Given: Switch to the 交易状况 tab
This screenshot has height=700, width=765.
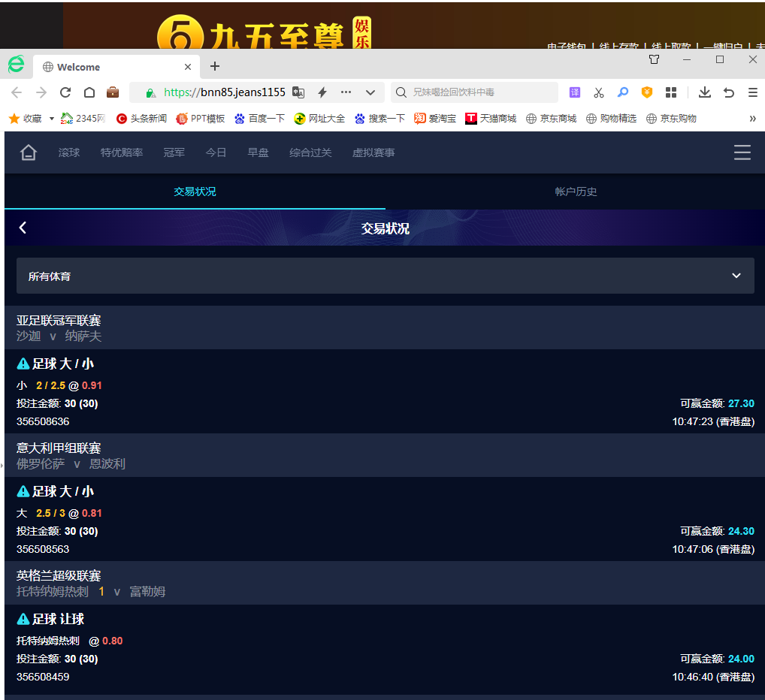Looking at the screenshot, I should [195, 192].
